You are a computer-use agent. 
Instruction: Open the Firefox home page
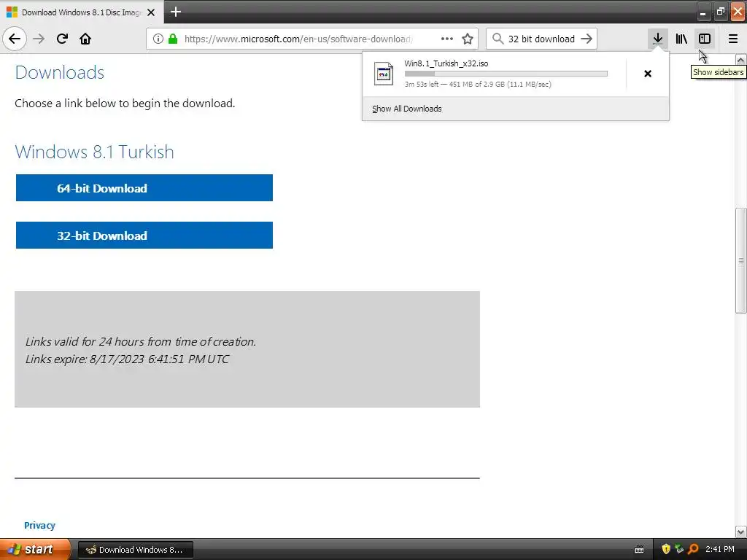coord(85,39)
